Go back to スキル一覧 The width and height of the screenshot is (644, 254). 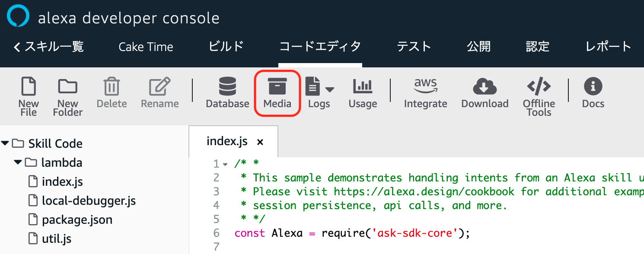pos(48,47)
